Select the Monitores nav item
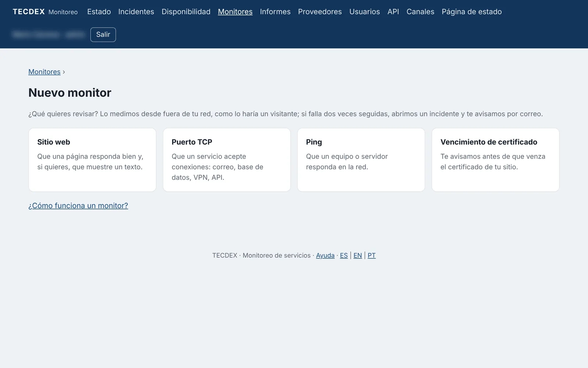This screenshot has width=588, height=368. tap(235, 12)
